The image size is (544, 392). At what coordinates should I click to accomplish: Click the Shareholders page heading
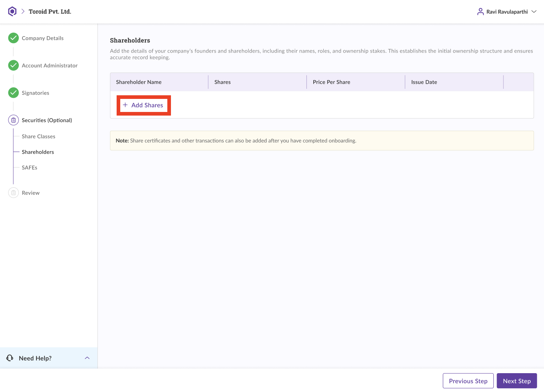click(x=130, y=41)
